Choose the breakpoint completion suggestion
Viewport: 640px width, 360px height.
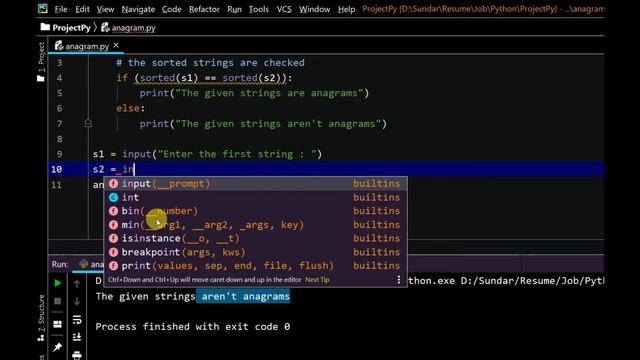click(x=256, y=252)
